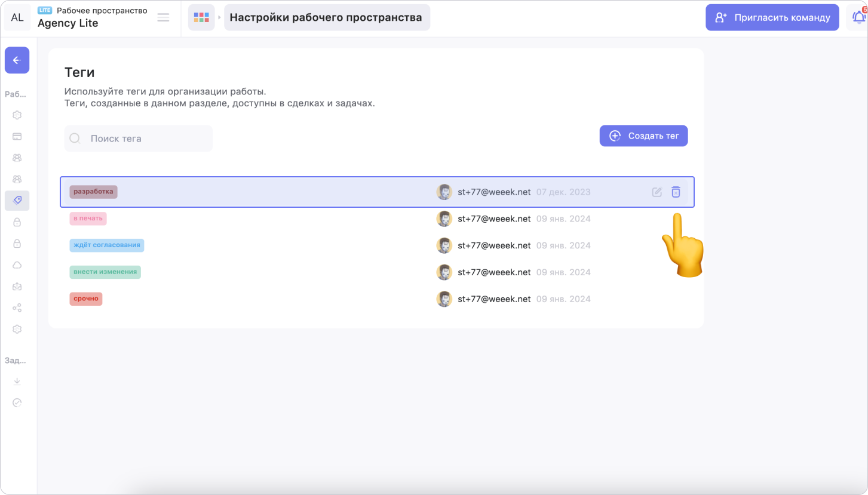
Task: Click st+77@weeek.net in внести изменения row
Action: coord(494,272)
